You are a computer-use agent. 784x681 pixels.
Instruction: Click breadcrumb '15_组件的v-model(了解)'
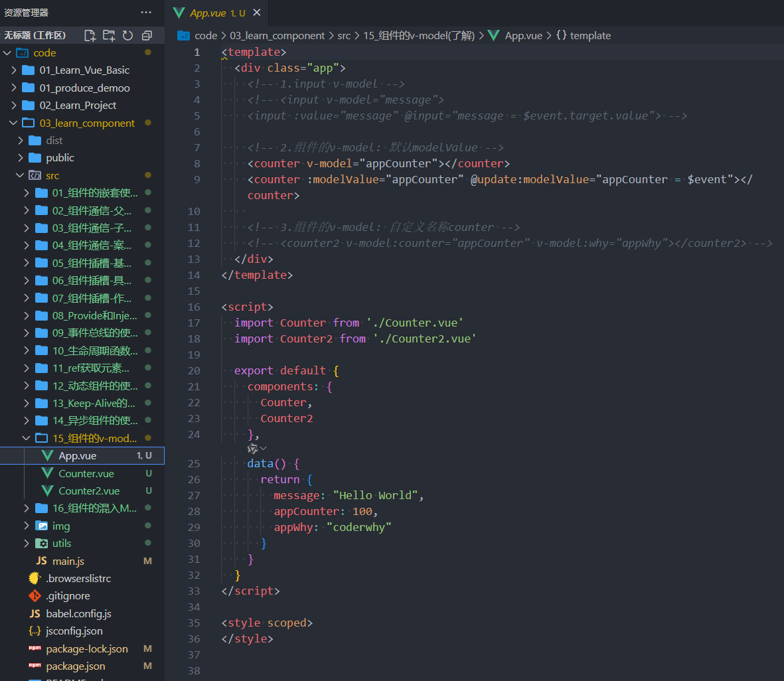pyautogui.click(x=419, y=35)
